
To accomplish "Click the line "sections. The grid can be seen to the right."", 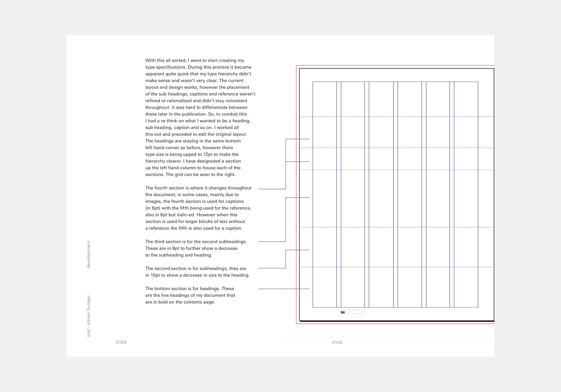I will (191, 175).
